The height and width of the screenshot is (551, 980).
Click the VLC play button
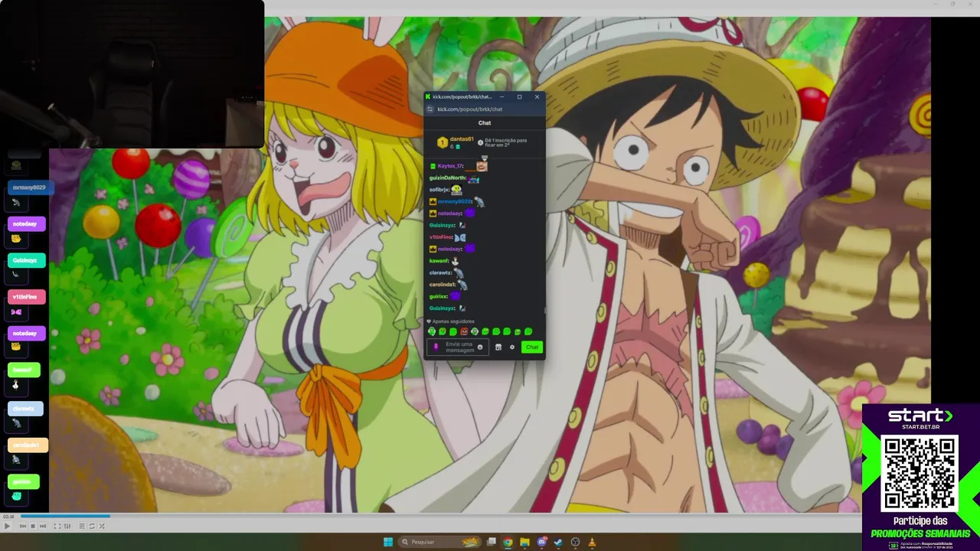click(7, 526)
